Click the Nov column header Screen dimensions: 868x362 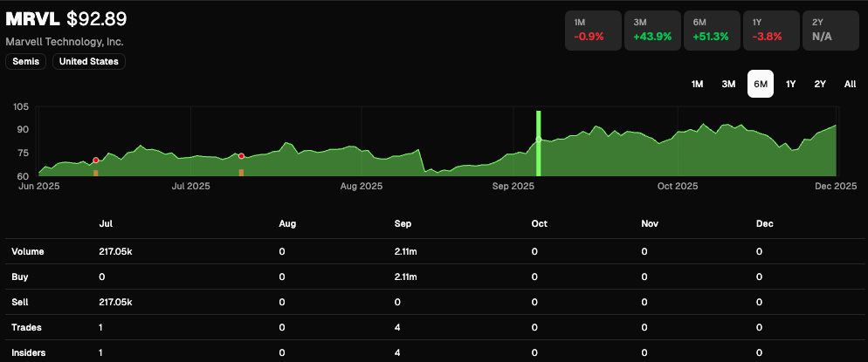(651, 224)
